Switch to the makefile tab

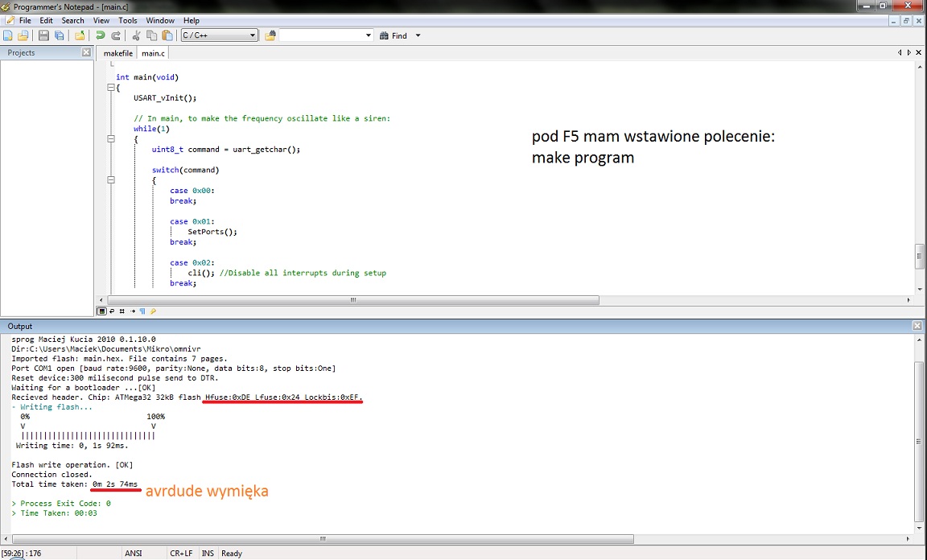[x=118, y=53]
